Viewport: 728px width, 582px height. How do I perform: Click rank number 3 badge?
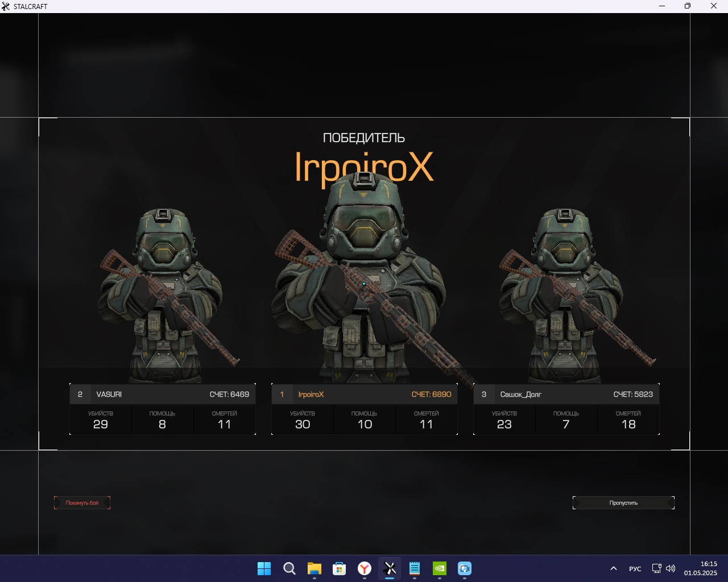coord(484,394)
